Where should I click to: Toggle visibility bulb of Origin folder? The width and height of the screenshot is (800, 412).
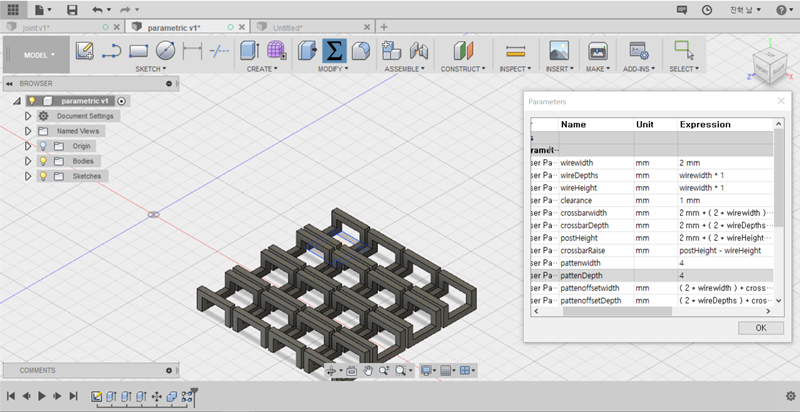click(x=43, y=146)
